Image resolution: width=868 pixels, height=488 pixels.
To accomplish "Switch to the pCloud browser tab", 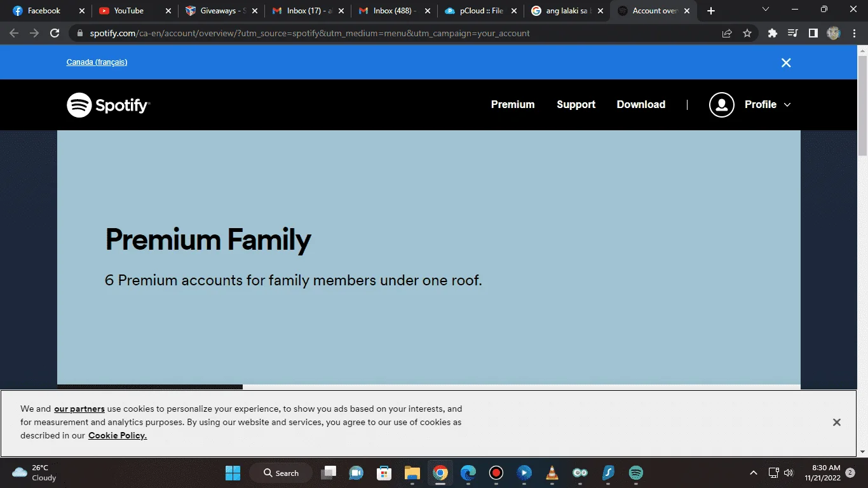I will [479, 11].
